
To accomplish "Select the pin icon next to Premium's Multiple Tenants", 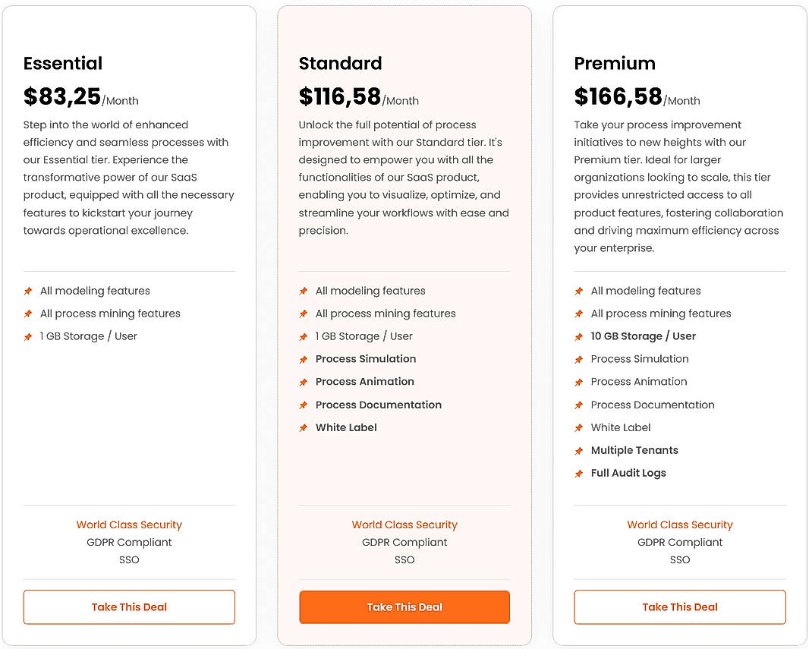I will (x=579, y=450).
